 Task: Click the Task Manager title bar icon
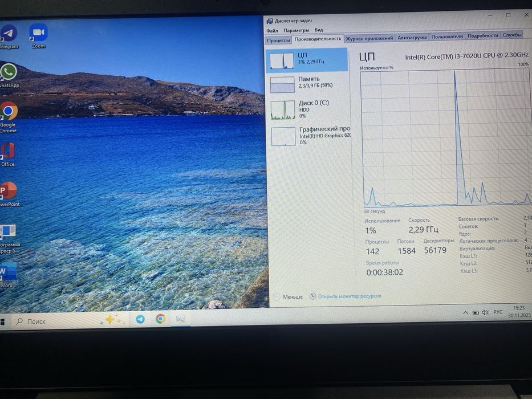tap(270, 22)
